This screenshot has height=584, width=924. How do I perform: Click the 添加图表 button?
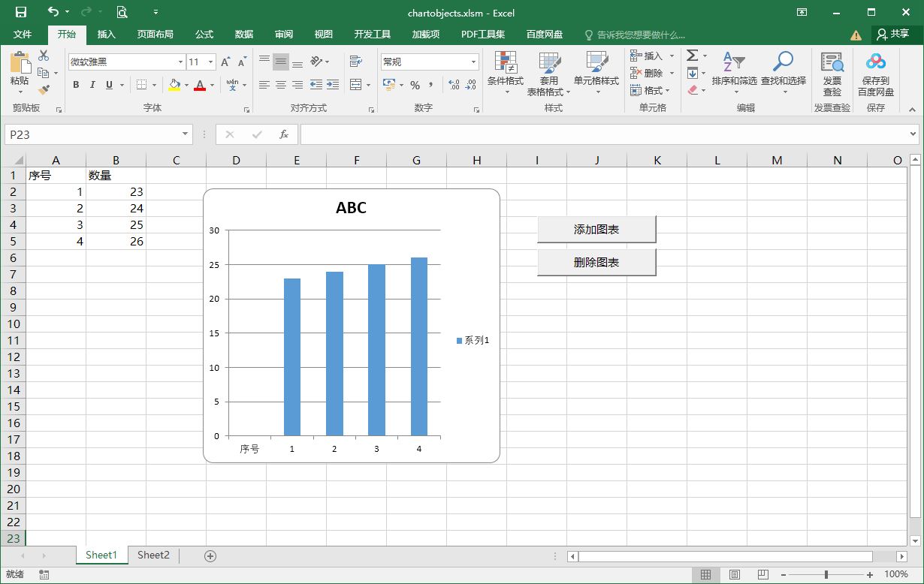596,230
